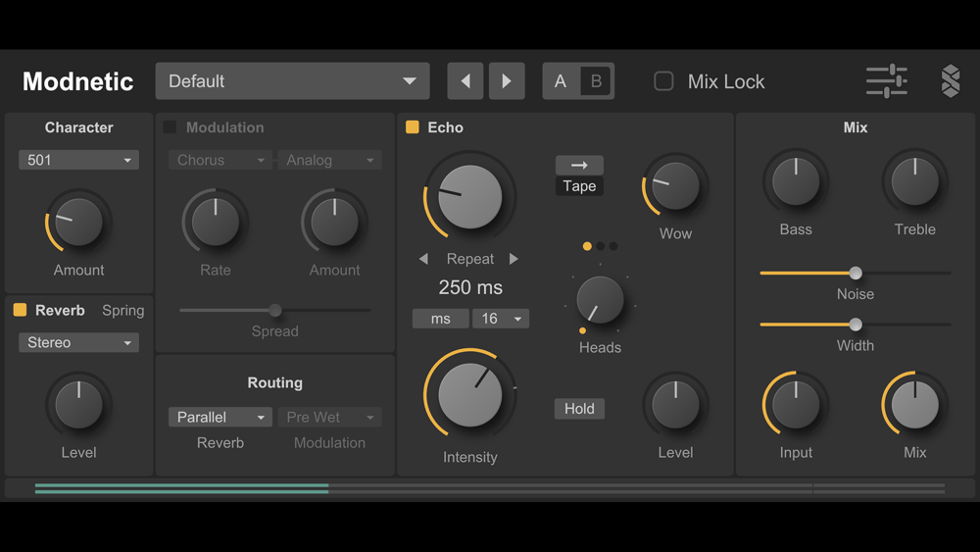Toggle the Reverb section off
The height and width of the screenshot is (552, 980).
pos(20,310)
